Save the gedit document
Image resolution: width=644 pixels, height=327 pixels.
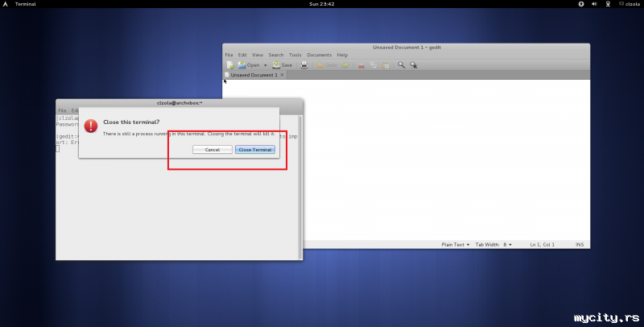283,65
